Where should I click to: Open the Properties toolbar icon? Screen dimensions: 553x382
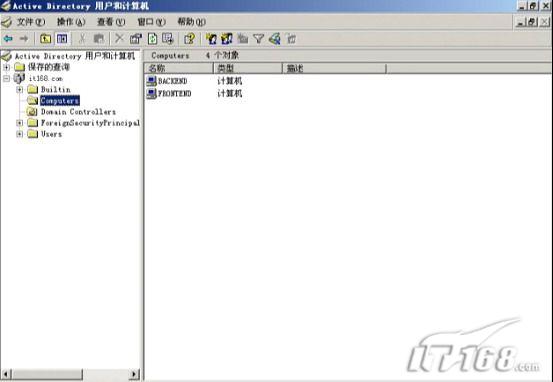pyautogui.click(x=135, y=38)
